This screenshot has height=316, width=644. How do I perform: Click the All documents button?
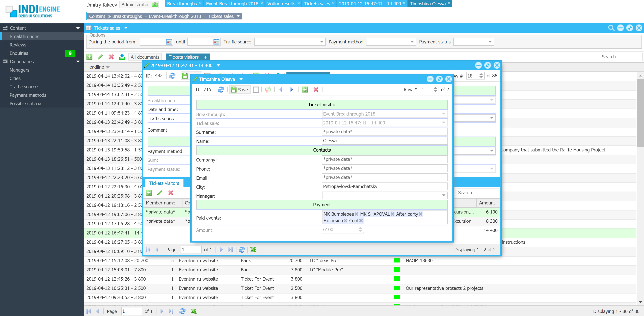[x=145, y=57]
